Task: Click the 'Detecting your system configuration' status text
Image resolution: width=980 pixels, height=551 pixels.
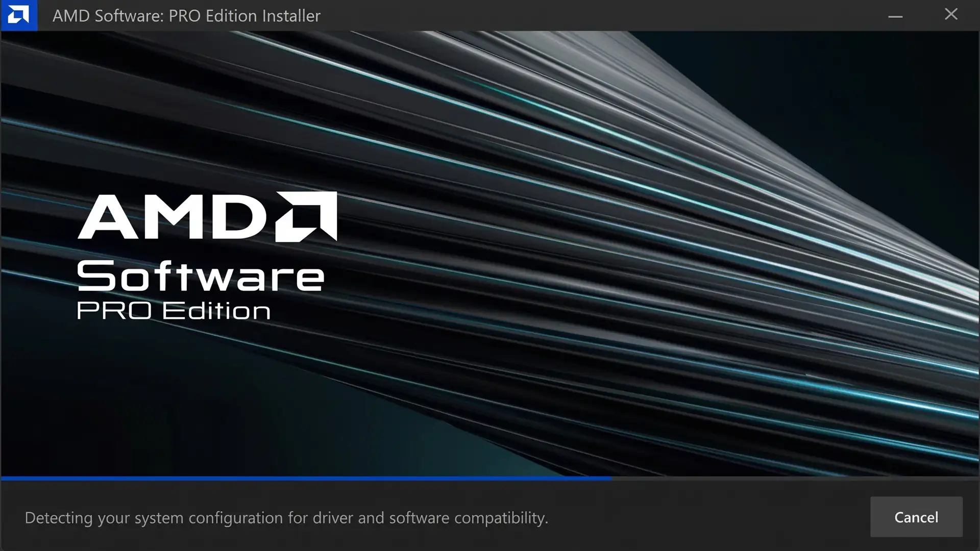Action: pyautogui.click(x=286, y=518)
